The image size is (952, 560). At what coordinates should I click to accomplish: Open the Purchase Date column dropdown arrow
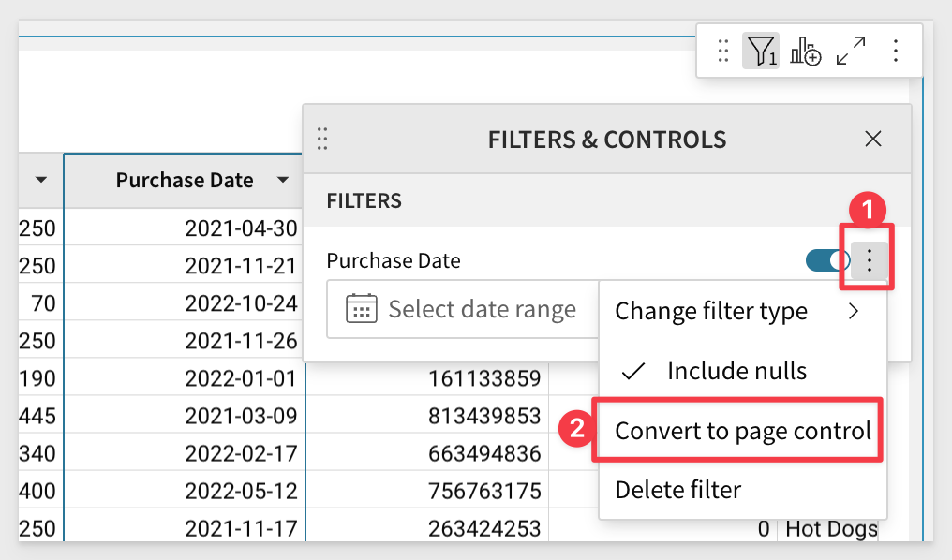pos(283,180)
